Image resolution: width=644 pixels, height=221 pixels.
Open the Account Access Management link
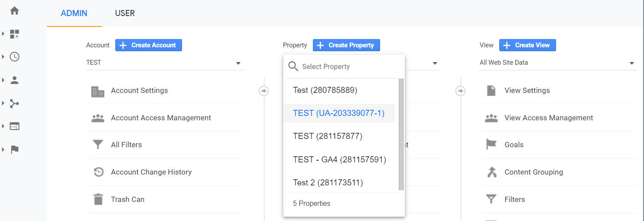click(x=161, y=118)
